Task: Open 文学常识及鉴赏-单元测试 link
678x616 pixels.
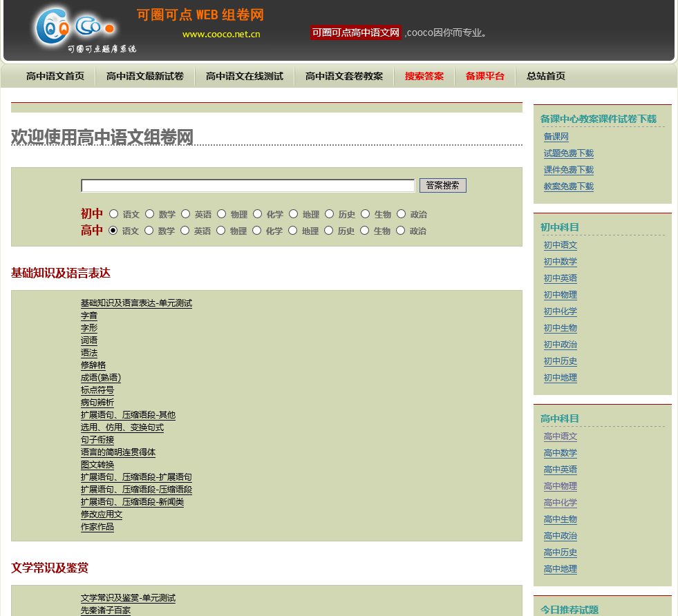Action: tap(128, 598)
